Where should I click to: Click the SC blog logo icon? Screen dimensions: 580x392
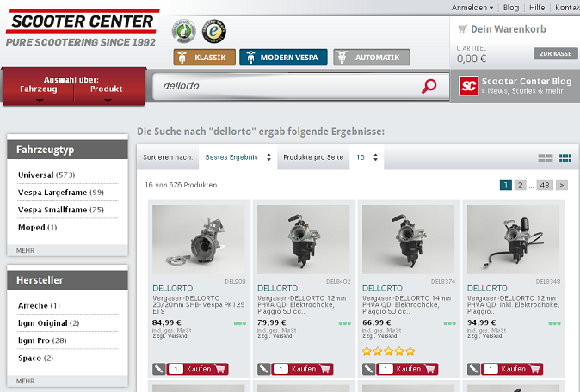click(x=468, y=86)
